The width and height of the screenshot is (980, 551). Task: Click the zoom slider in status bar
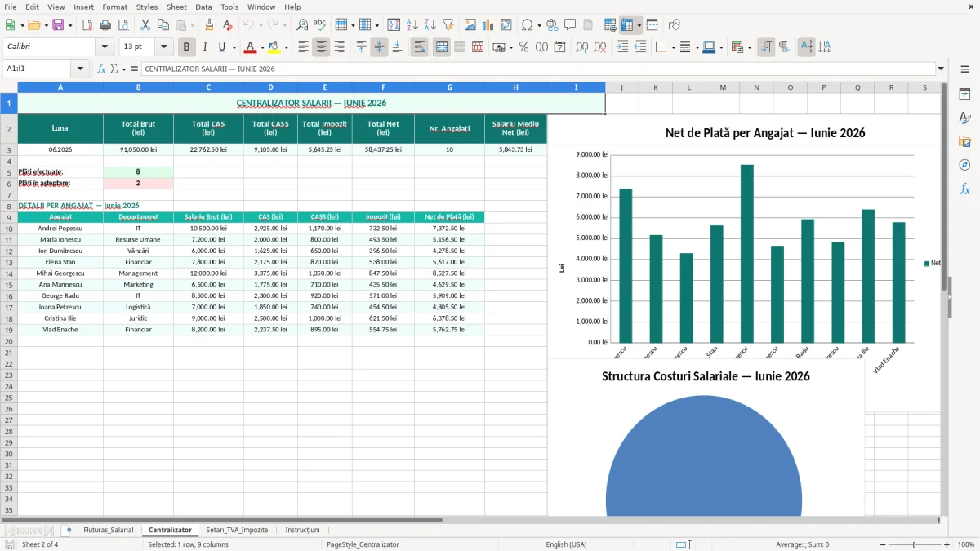point(914,544)
